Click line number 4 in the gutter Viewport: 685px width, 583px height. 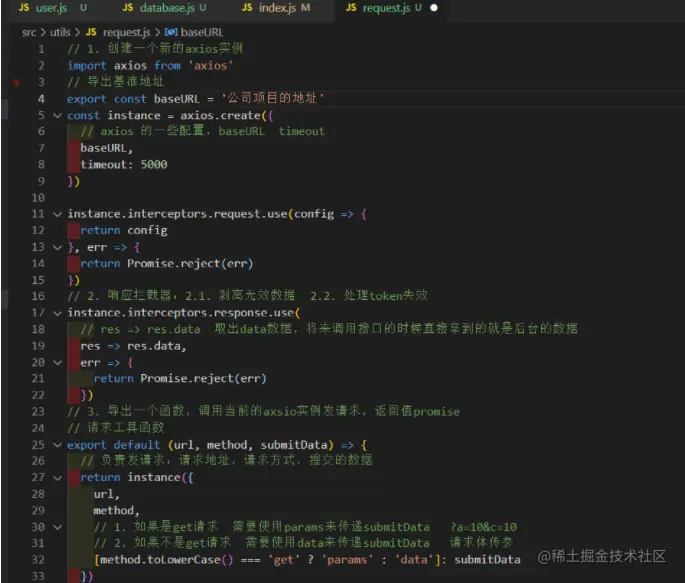tap(41, 99)
